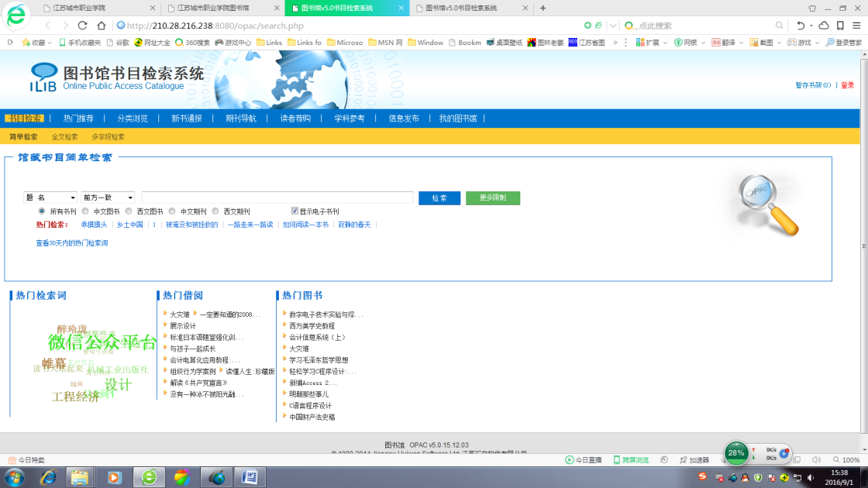Open a new browser tab with plus icon
This screenshot has width=868, height=488.
click(x=542, y=8)
